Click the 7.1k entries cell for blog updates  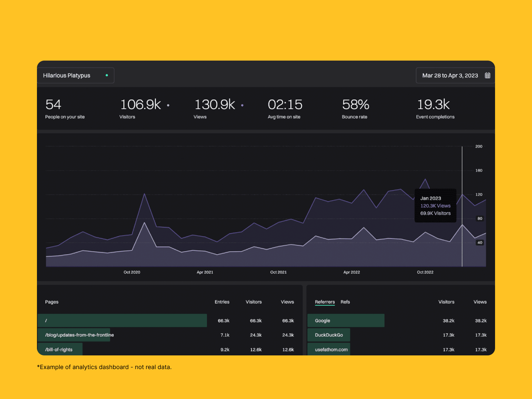pos(225,335)
